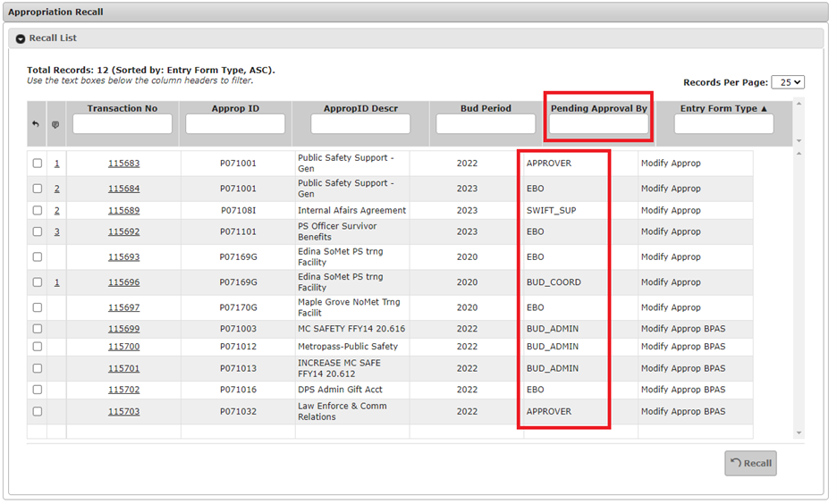Sort by the Approp ID column header
This screenshot has width=837, height=504.
click(x=235, y=108)
